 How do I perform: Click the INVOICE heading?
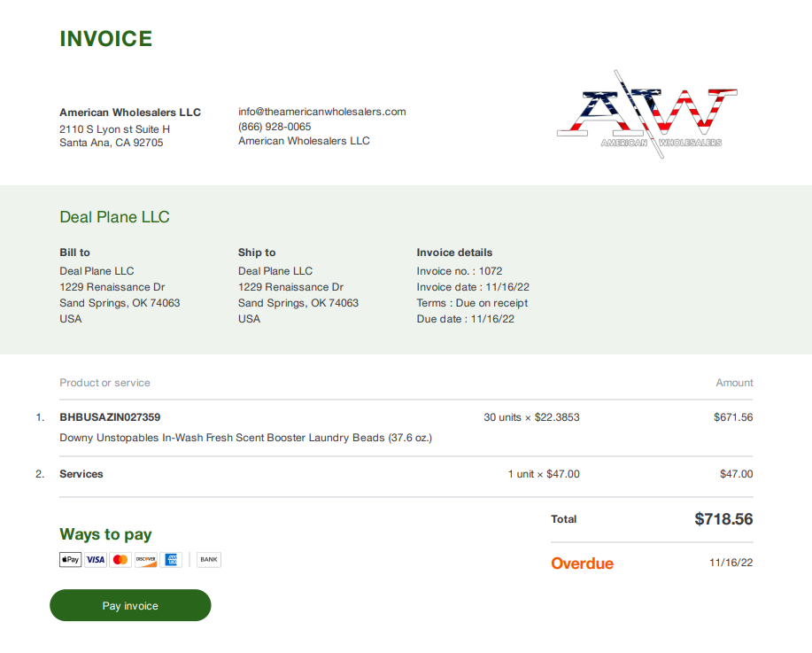(x=106, y=38)
